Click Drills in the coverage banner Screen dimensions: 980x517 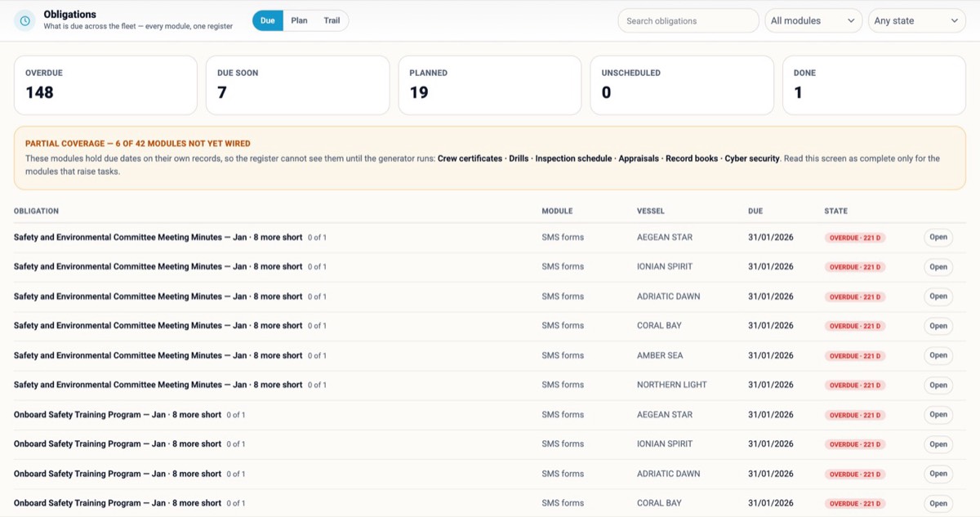point(519,158)
